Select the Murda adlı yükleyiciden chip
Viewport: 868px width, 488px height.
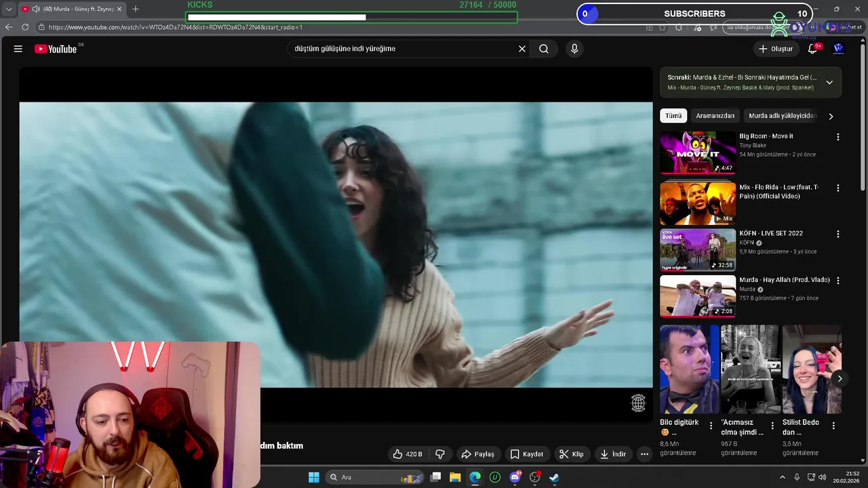pyautogui.click(x=782, y=116)
